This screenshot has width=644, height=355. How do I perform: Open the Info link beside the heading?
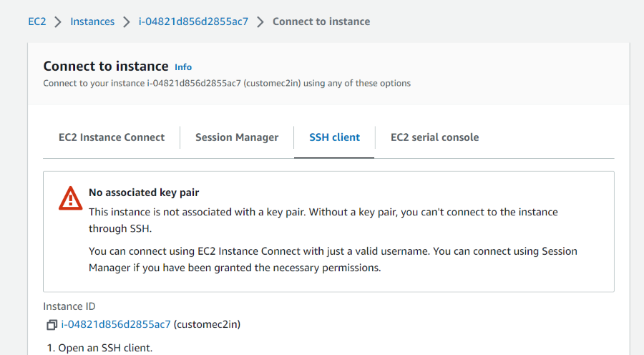click(x=183, y=67)
